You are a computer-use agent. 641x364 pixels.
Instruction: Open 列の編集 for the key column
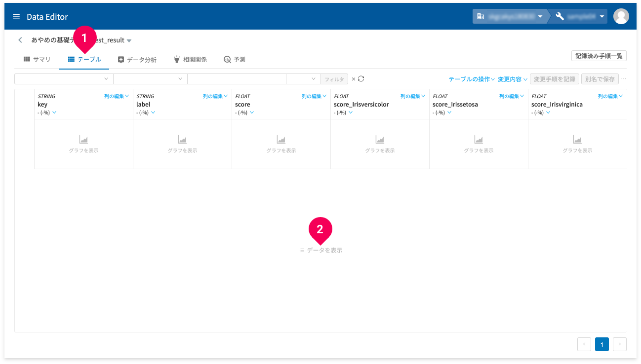117,96
